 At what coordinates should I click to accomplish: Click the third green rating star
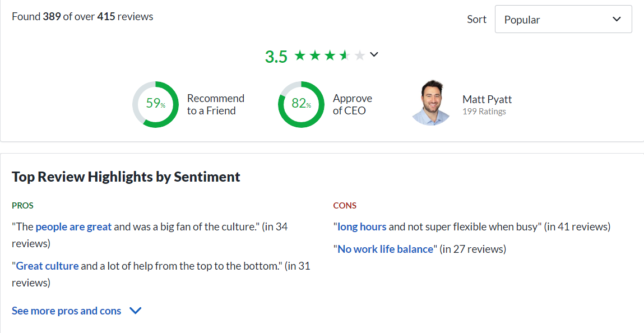click(330, 55)
